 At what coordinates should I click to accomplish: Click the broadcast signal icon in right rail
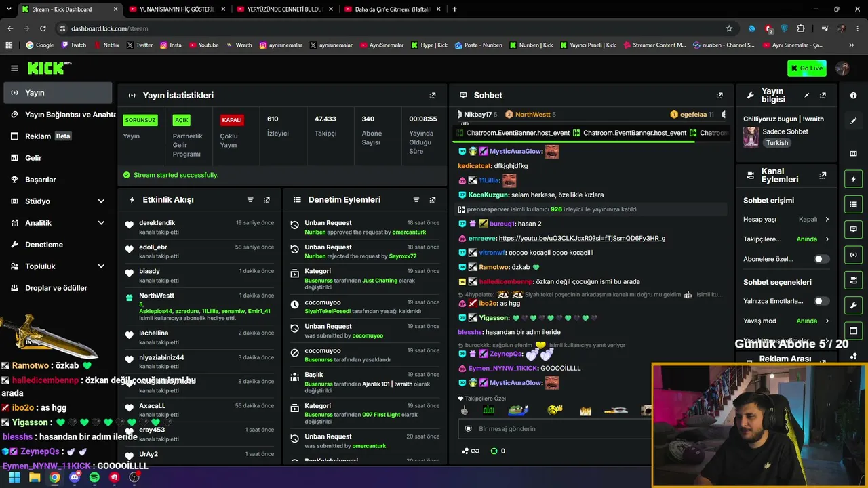pos(854,255)
